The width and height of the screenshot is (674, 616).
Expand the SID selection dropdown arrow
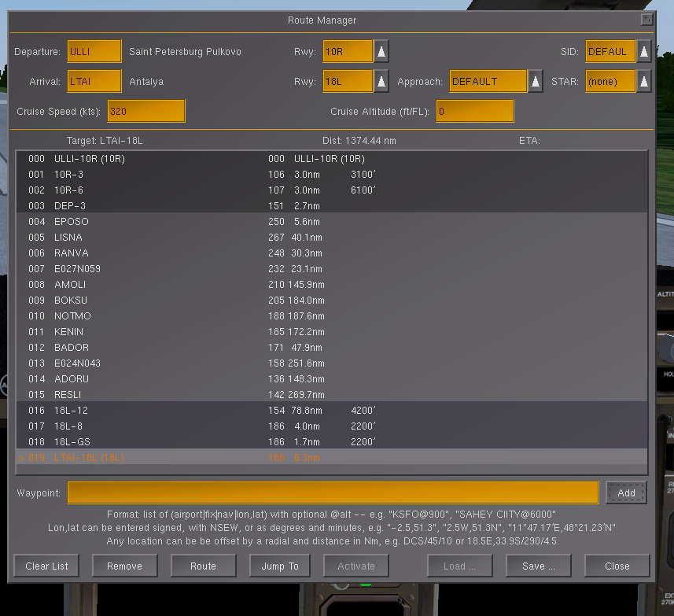(643, 52)
